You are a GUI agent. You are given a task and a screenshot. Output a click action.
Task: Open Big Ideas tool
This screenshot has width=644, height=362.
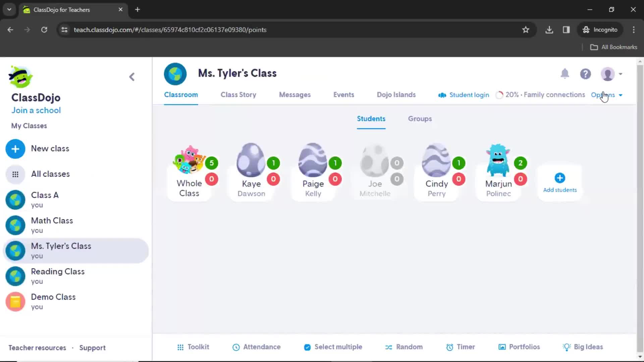coord(583,347)
